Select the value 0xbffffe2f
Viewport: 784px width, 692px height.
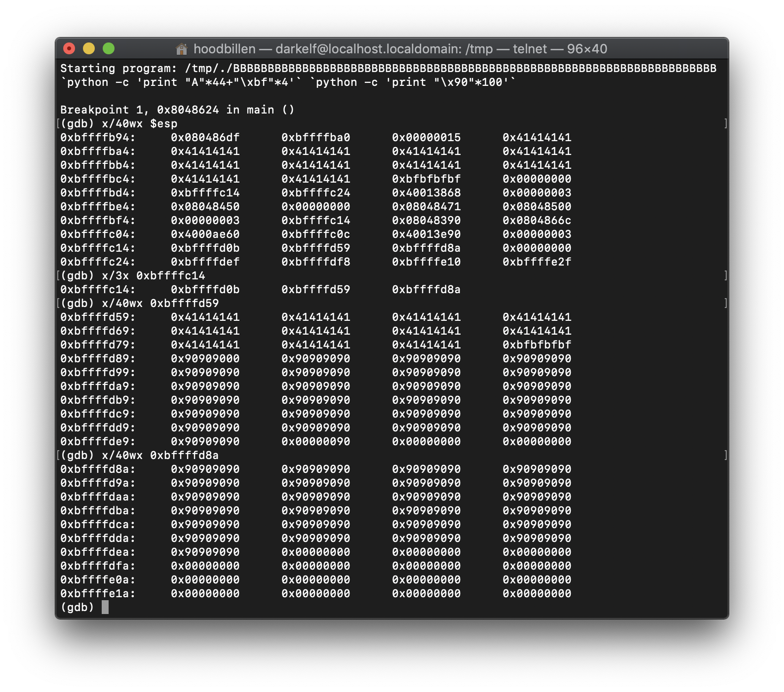point(537,262)
